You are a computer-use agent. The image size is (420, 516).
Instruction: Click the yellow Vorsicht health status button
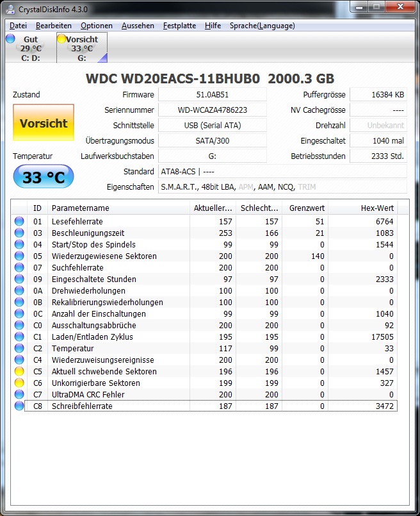(x=44, y=122)
